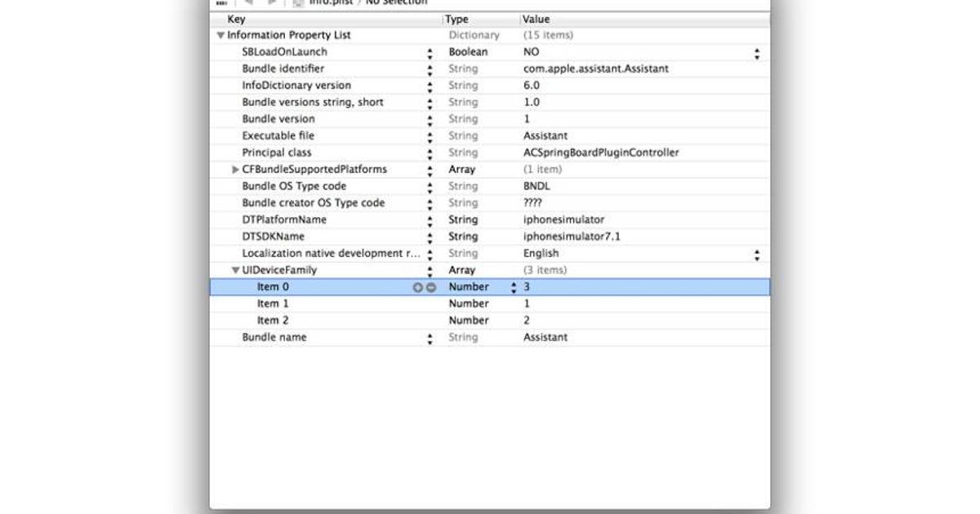The width and height of the screenshot is (980, 514).
Task: Click the related items icon in the jump bar
Action: click(222, 2)
